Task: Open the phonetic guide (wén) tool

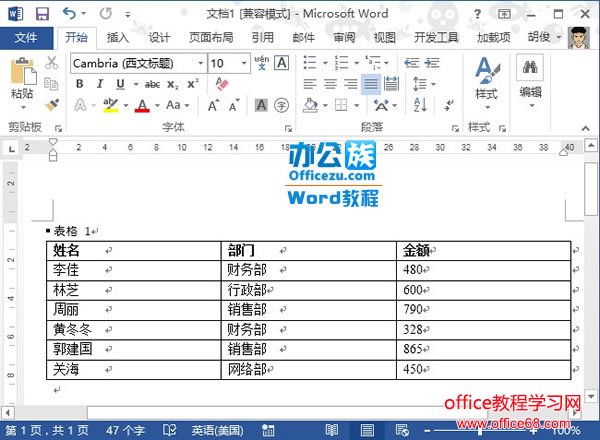Action: pyautogui.click(x=262, y=63)
